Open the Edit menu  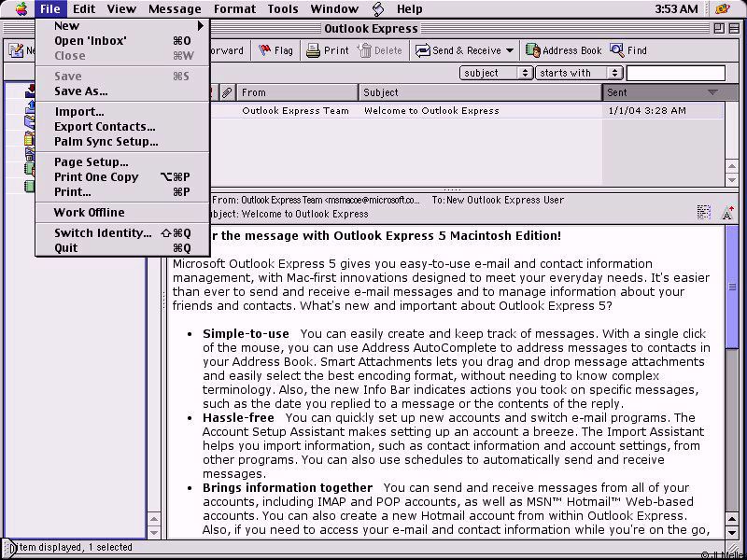tap(84, 8)
